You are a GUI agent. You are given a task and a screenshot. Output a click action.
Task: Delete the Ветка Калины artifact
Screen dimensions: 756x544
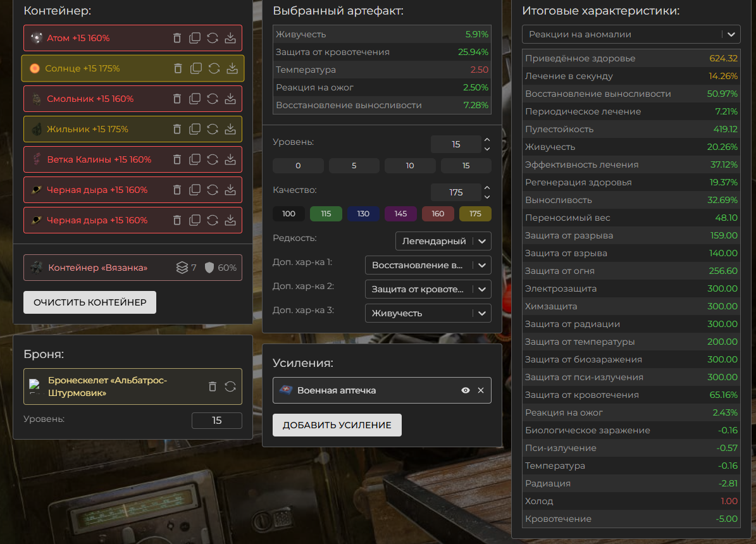coord(177,159)
